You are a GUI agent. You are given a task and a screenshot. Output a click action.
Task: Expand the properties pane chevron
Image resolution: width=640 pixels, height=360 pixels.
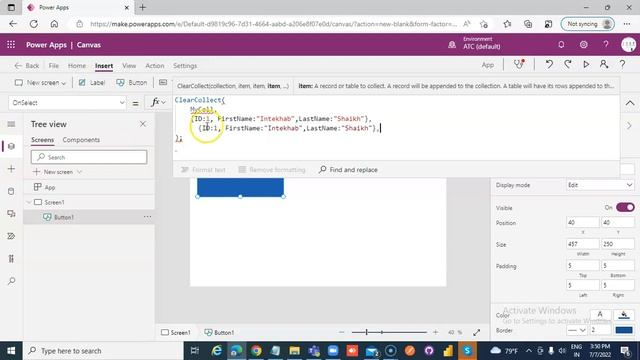(x=629, y=126)
